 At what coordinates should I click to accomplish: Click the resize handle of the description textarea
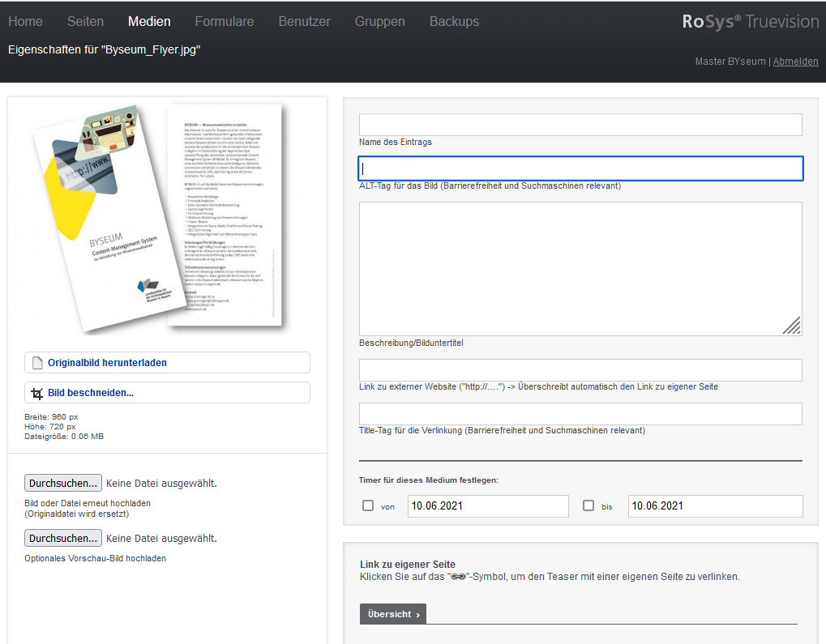(792, 326)
